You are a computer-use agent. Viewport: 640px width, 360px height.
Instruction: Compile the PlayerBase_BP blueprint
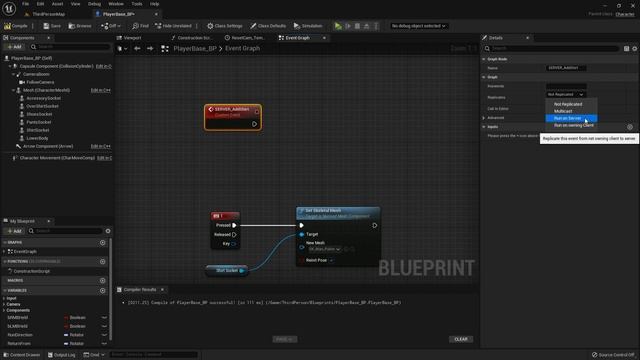(x=16, y=26)
